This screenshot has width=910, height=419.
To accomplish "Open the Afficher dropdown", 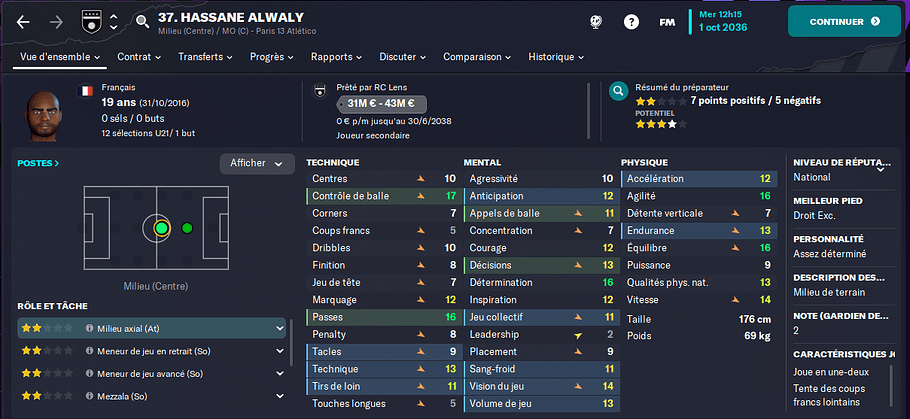I will pos(257,164).
